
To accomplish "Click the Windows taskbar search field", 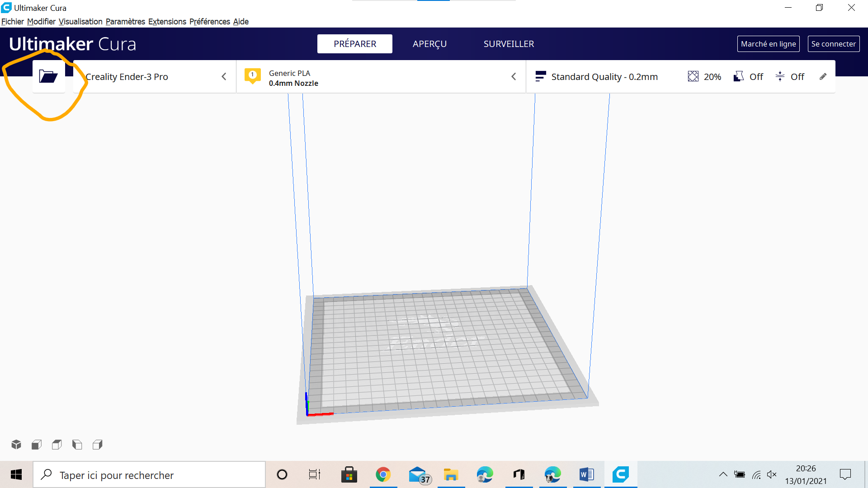I will (x=149, y=475).
